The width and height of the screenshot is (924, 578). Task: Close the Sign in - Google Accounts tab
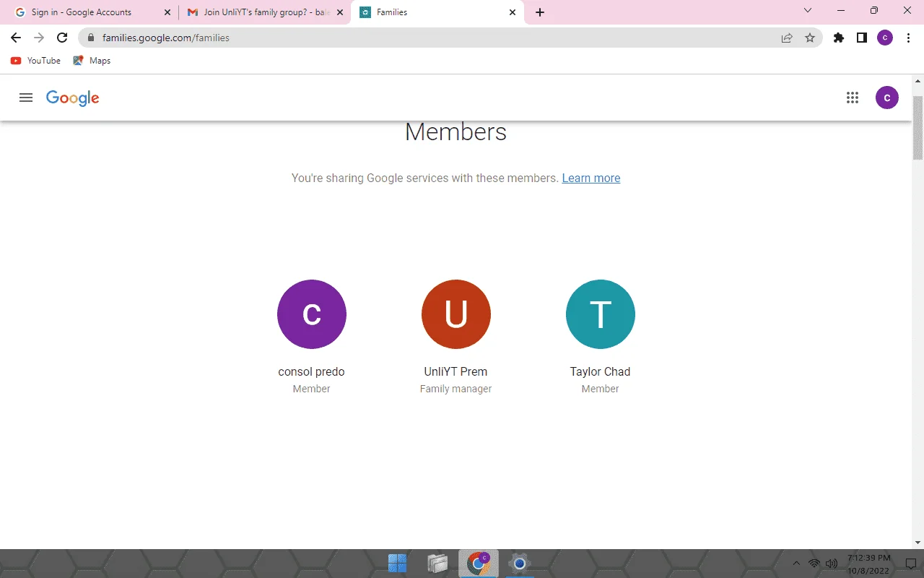point(167,12)
